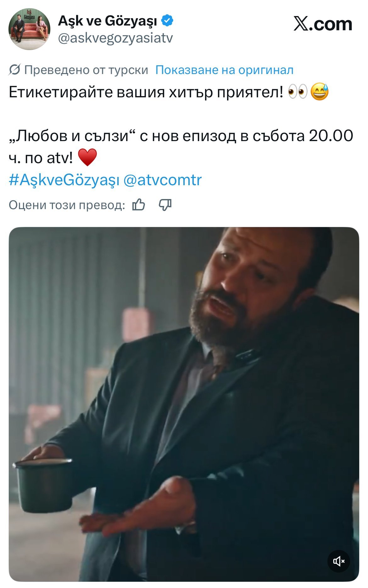
Task: Show the original via Показване на оригинал
Action: [225, 70]
